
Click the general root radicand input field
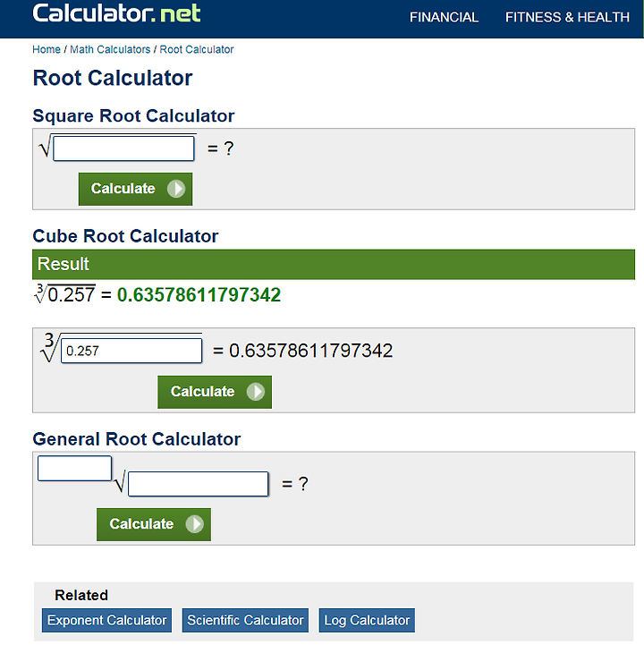pyautogui.click(x=199, y=484)
